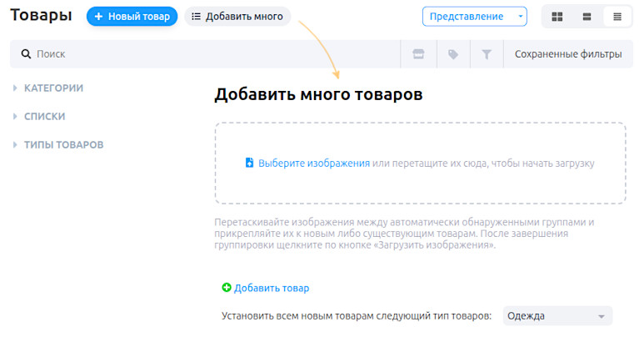Screen dimensions: 644x337
Task: Click the magnifier search icon
Action: 26,54
